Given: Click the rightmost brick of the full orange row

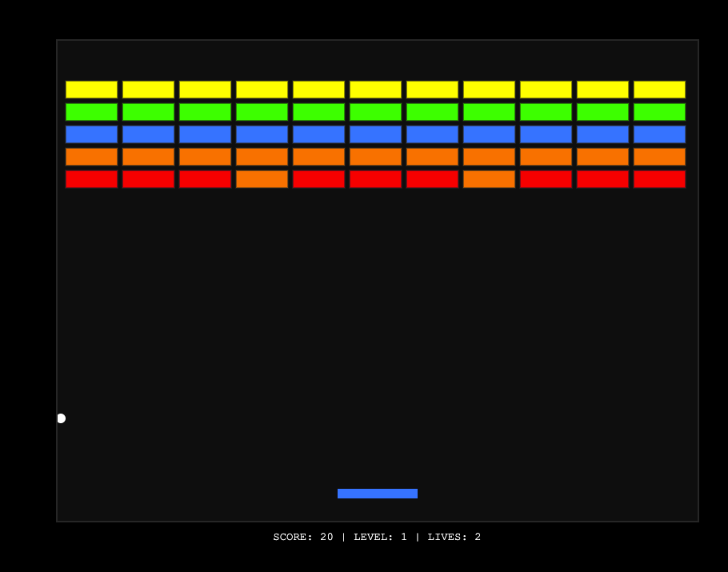Looking at the screenshot, I should (659, 157).
